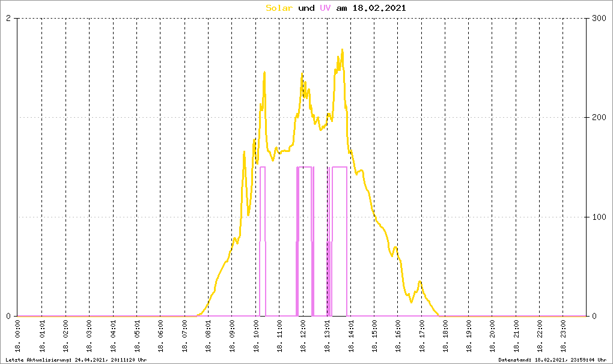Click time label '18. 06:00'

coord(160,336)
